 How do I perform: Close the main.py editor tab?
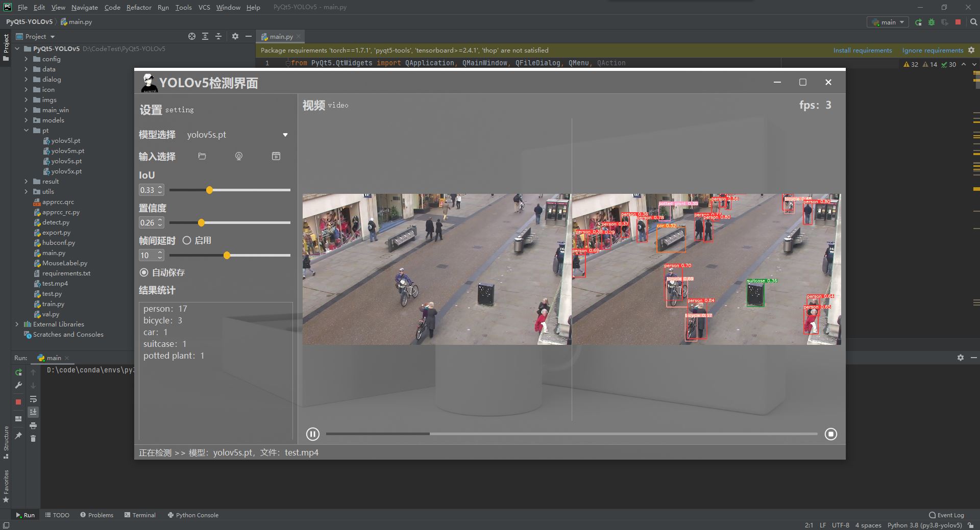coord(299,36)
